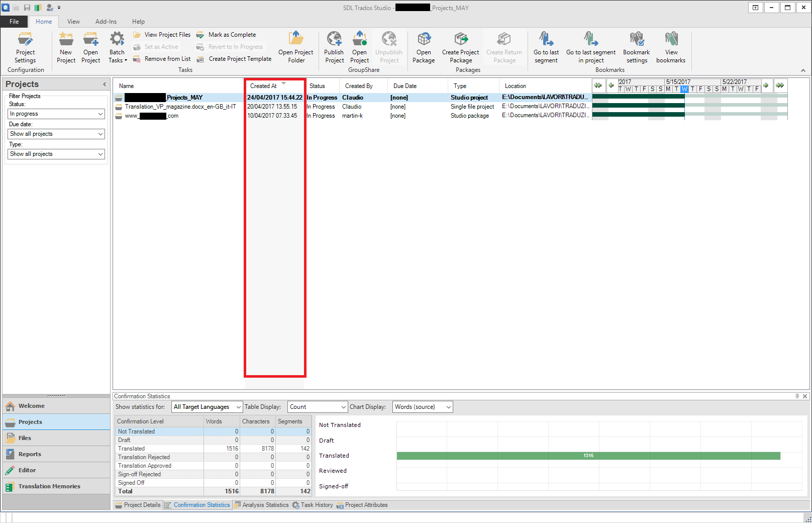Viewport: 812px width, 523px height.
Task: Move timeline forward with single-right arrow
Action: (766, 85)
